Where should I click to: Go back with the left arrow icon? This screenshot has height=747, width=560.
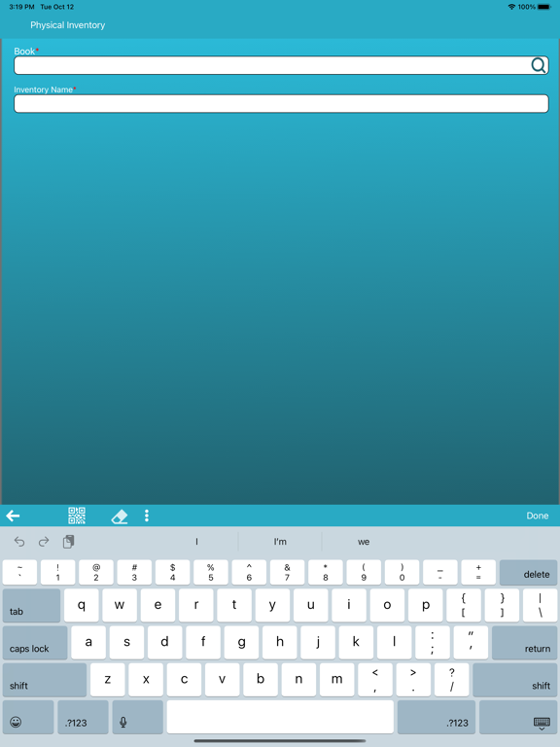(x=13, y=516)
